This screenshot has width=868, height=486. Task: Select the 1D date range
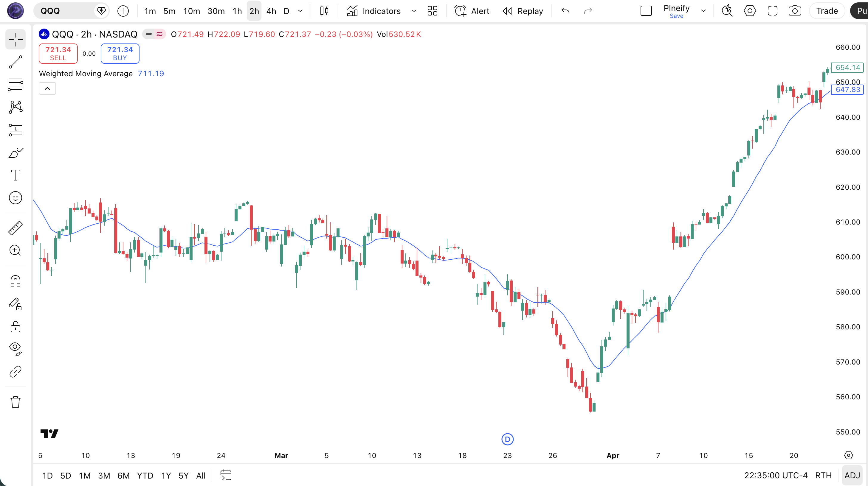point(47,475)
